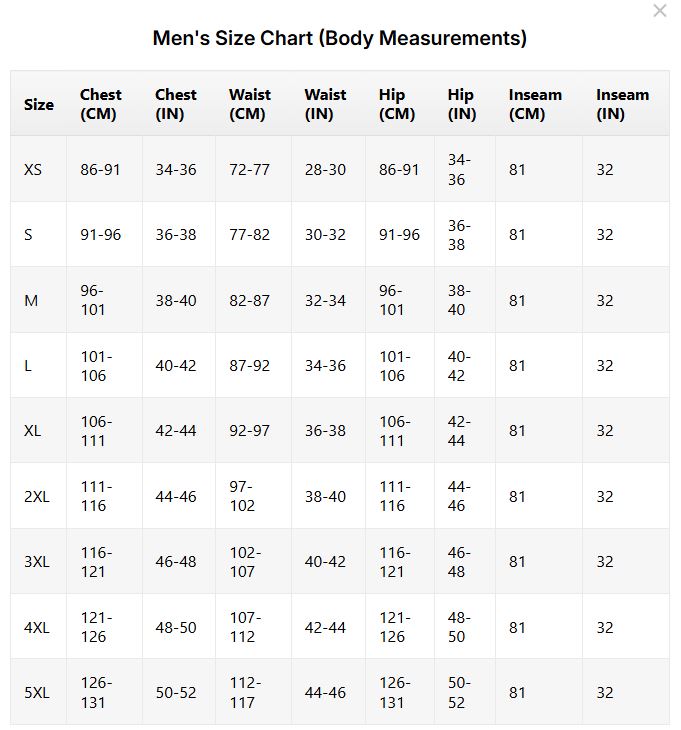Viewport: 681px width, 730px height.
Task: Select the 48-50 chest inches cell
Action: click(x=176, y=627)
